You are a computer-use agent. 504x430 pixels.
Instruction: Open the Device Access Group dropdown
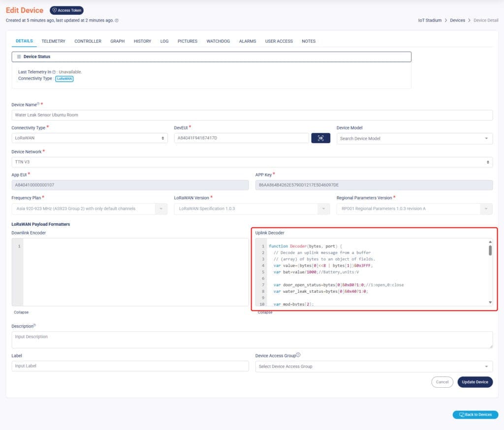pos(374,367)
